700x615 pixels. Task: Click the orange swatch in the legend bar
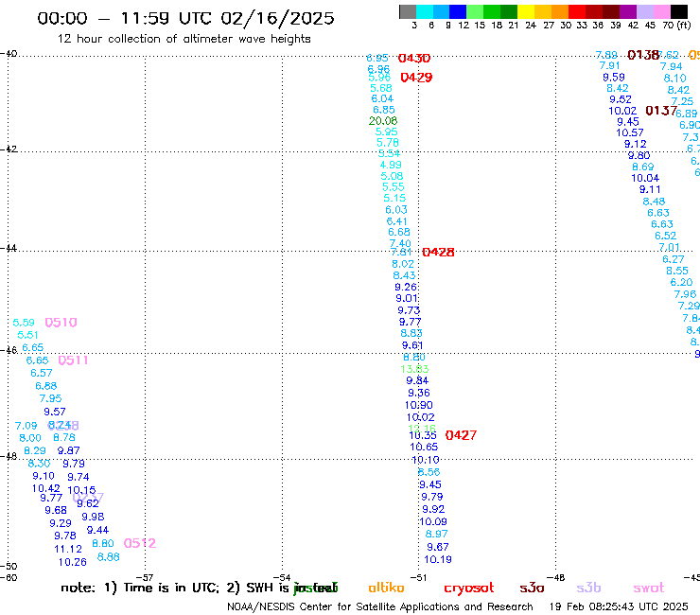click(x=560, y=11)
